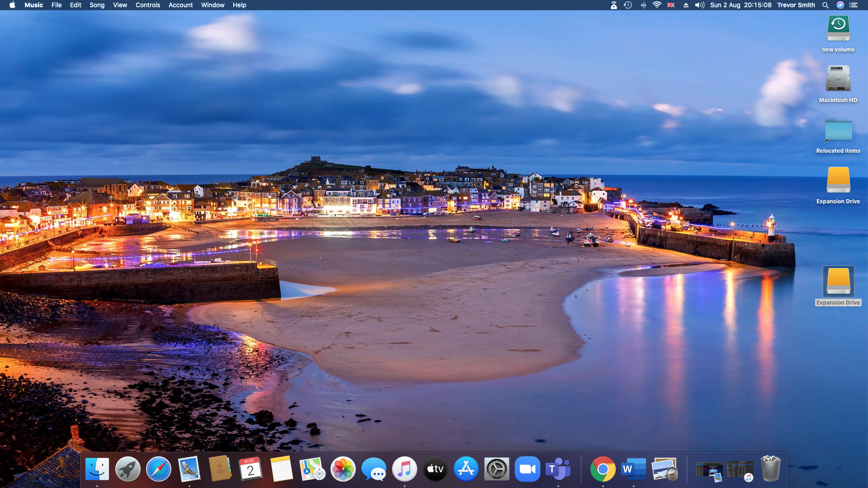Open Google Chrome in Dock
Viewport: 868px width, 488px height.
pos(603,469)
